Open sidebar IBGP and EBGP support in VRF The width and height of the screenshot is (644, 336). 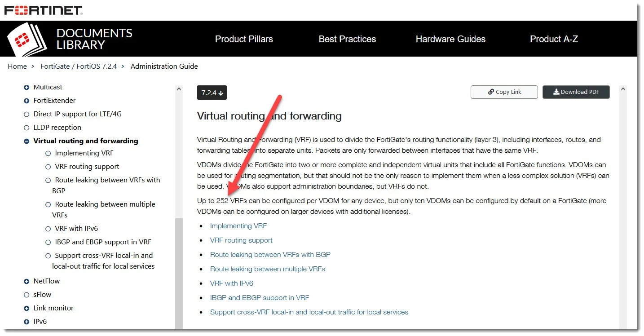tap(103, 242)
